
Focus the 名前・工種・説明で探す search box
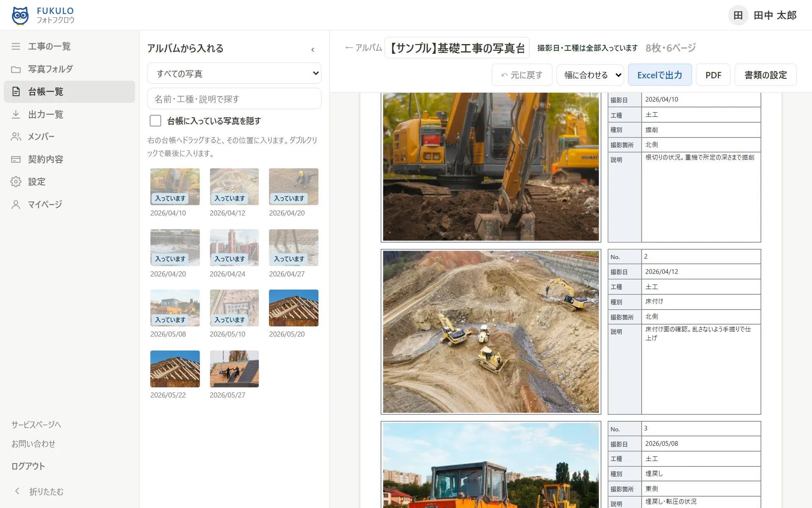(234, 99)
